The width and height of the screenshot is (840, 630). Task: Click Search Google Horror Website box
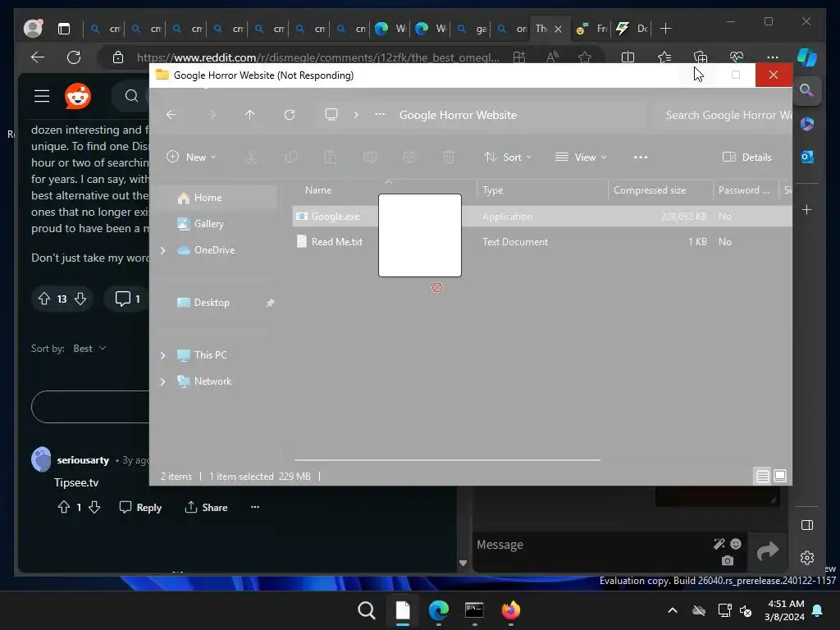tap(724, 115)
